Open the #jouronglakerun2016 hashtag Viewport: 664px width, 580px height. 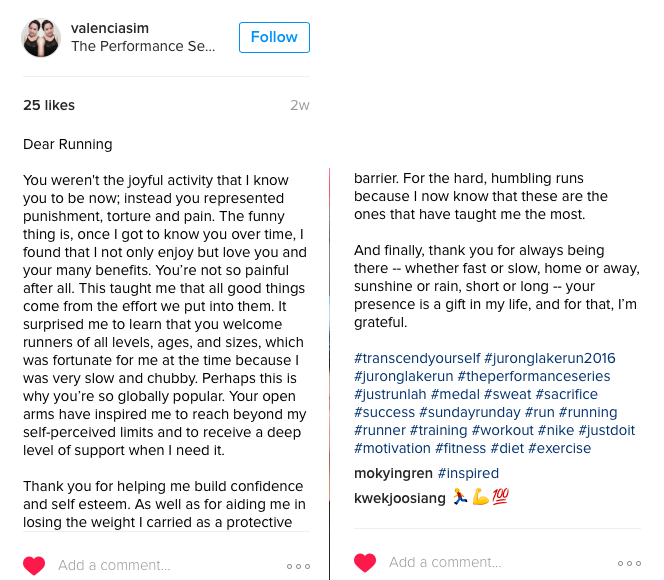(549, 358)
